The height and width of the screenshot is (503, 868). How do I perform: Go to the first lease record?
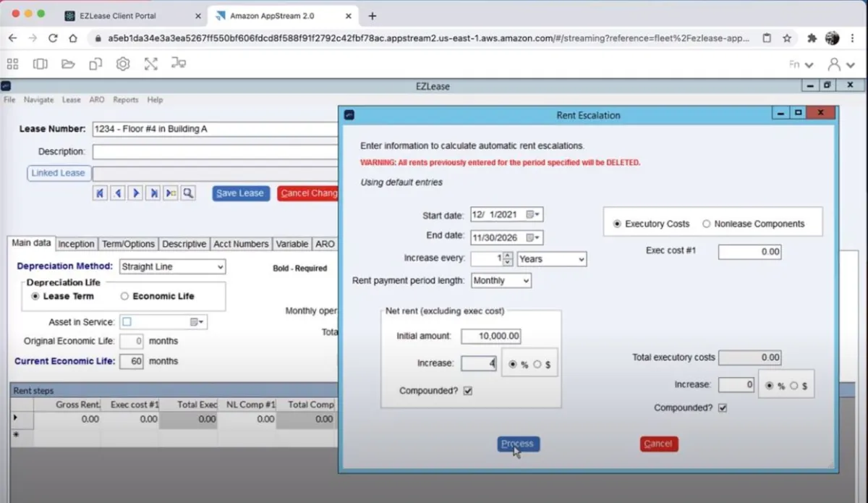(x=101, y=193)
